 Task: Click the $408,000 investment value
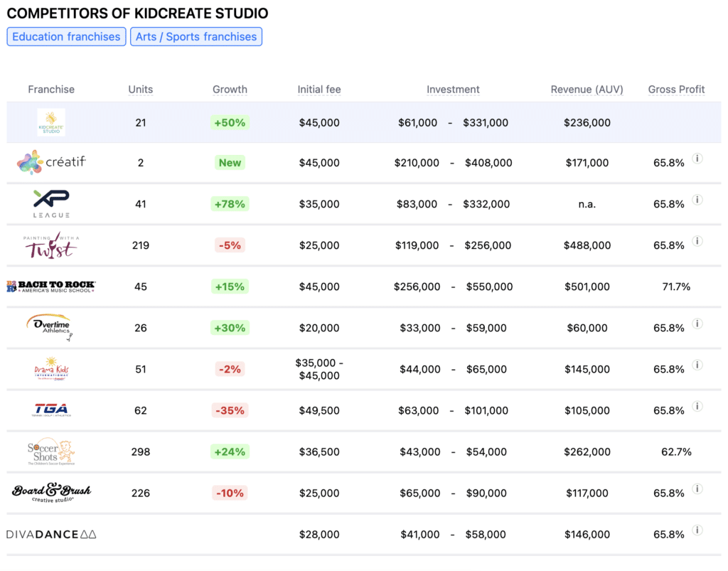(488, 162)
